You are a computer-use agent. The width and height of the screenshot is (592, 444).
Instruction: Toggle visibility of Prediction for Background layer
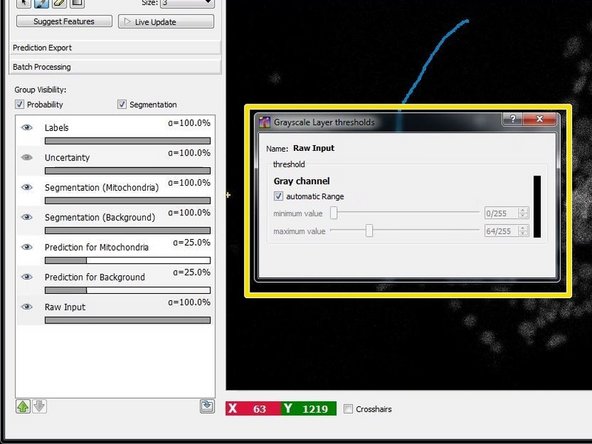tap(27, 276)
